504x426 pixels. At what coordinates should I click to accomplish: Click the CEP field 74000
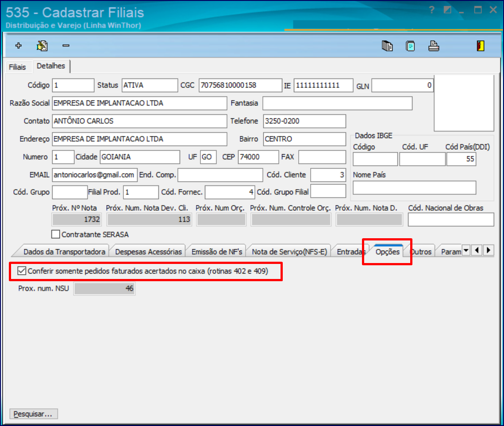pyautogui.click(x=258, y=157)
